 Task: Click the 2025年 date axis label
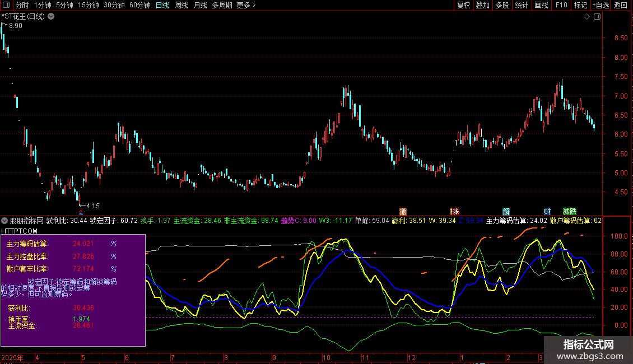coord(12,357)
